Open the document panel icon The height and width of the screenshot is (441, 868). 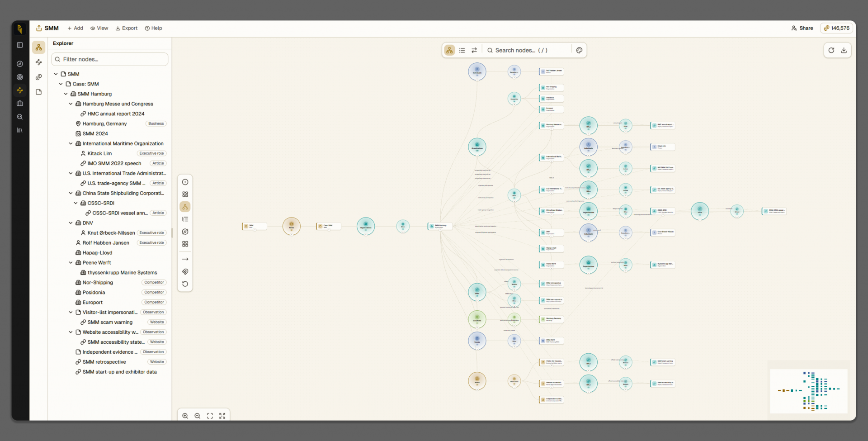(x=39, y=92)
